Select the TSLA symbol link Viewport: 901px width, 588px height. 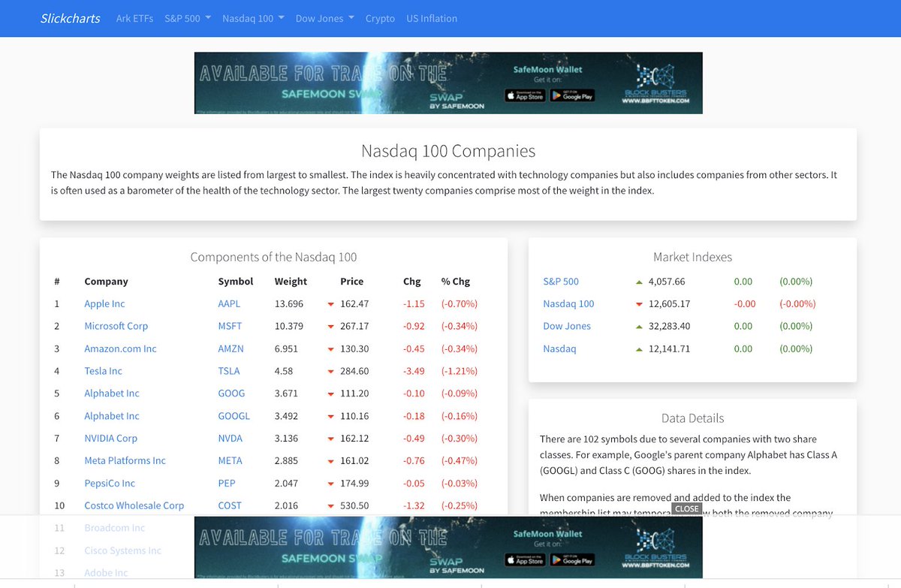tap(229, 371)
